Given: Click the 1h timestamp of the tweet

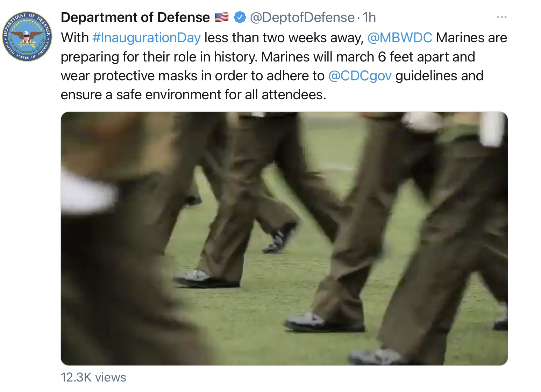Looking at the screenshot, I should (369, 17).
